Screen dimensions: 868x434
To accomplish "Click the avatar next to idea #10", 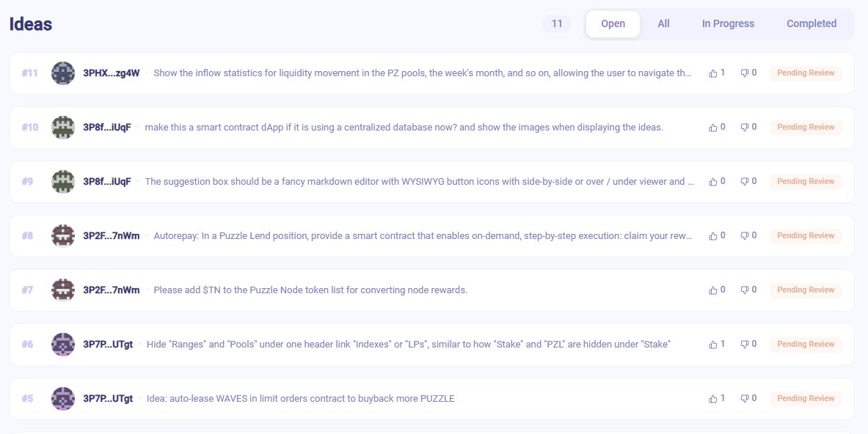I will [x=63, y=127].
